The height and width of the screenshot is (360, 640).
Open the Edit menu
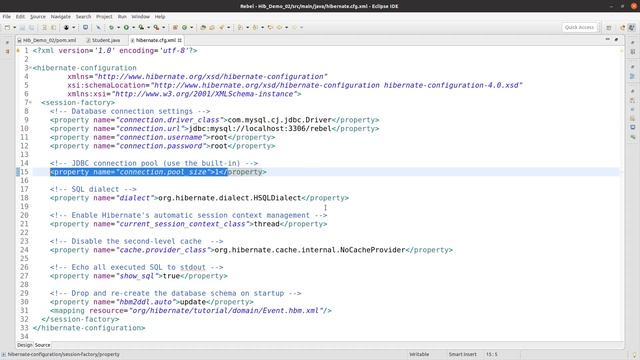[20, 17]
